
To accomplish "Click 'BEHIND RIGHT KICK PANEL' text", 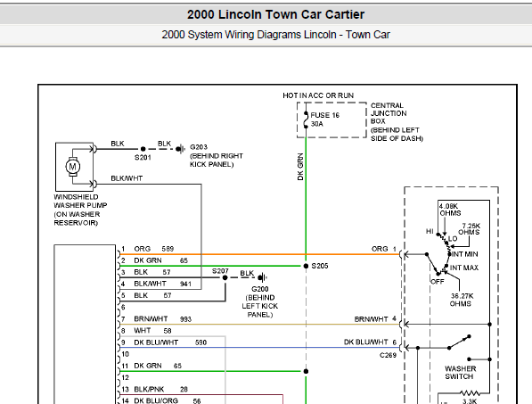I will [x=217, y=160].
